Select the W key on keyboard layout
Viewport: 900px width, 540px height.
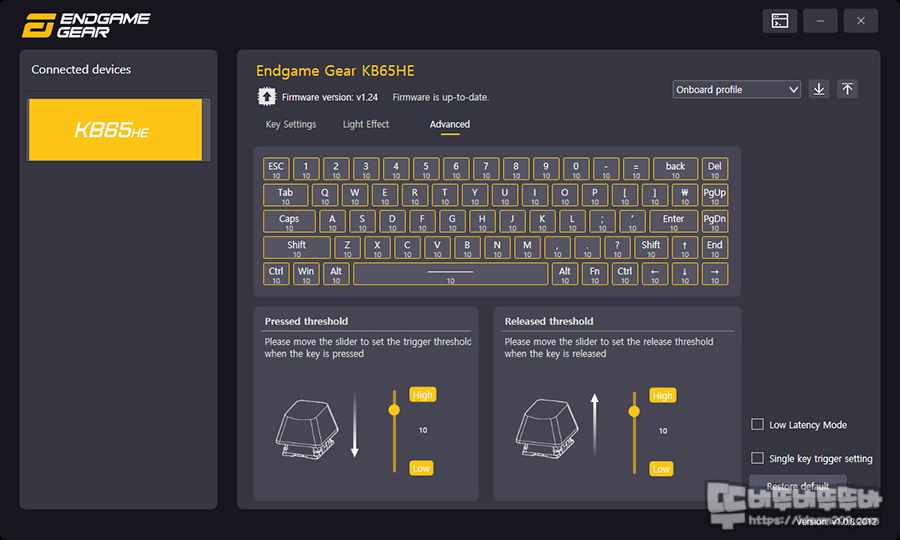pyautogui.click(x=355, y=195)
